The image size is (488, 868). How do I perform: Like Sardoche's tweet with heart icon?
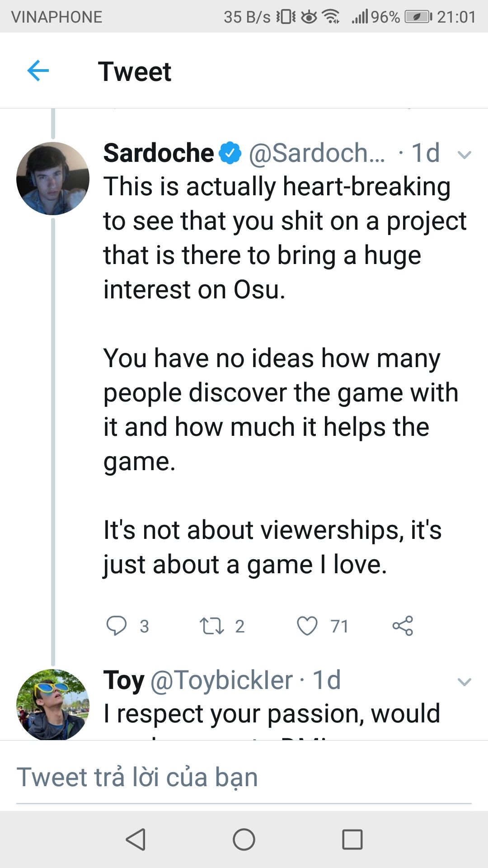point(307,626)
